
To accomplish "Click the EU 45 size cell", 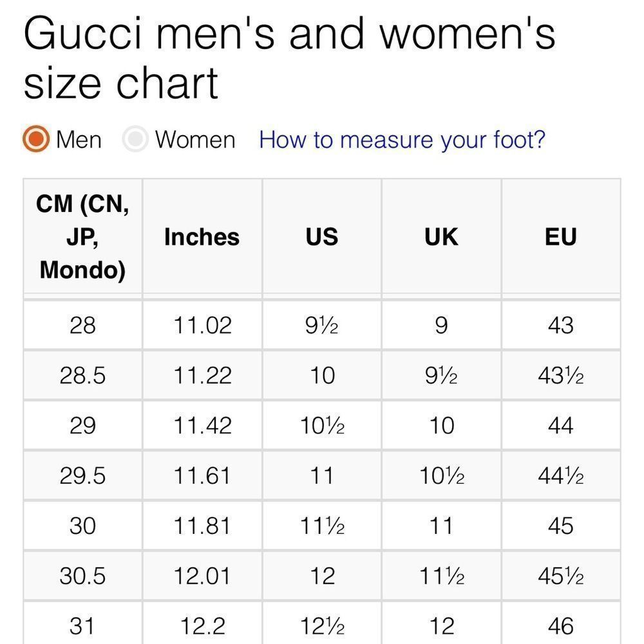I will pyautogui.click(x=560, y=526).
